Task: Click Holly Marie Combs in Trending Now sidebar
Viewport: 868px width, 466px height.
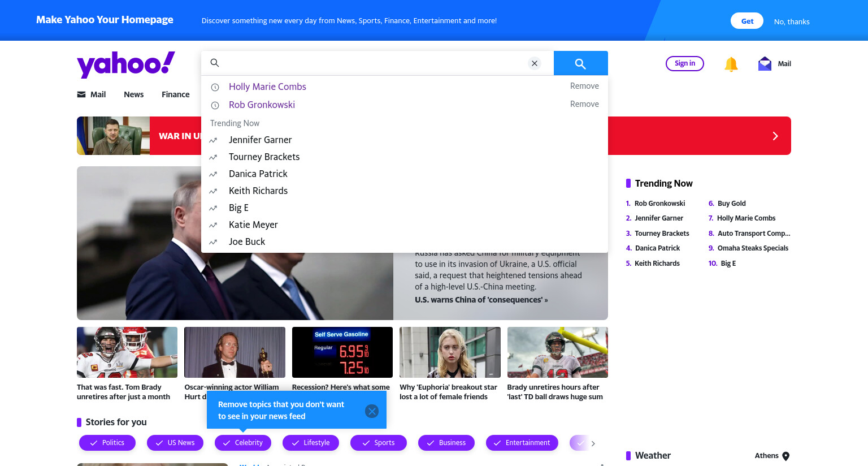Action: 746,218
